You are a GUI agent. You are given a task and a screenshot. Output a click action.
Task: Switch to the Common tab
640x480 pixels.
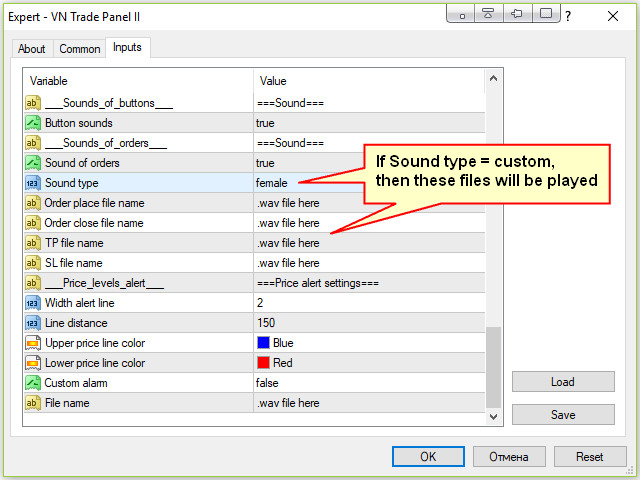point(80,49)
